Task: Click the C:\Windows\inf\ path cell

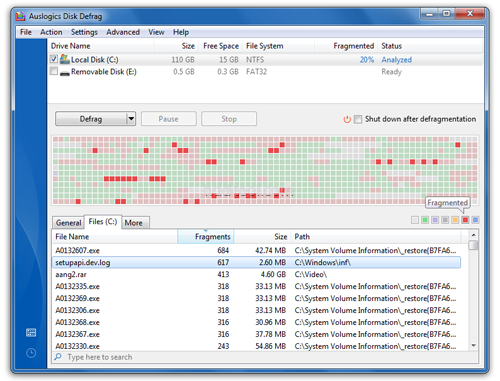Action: [x=323, y=262]
